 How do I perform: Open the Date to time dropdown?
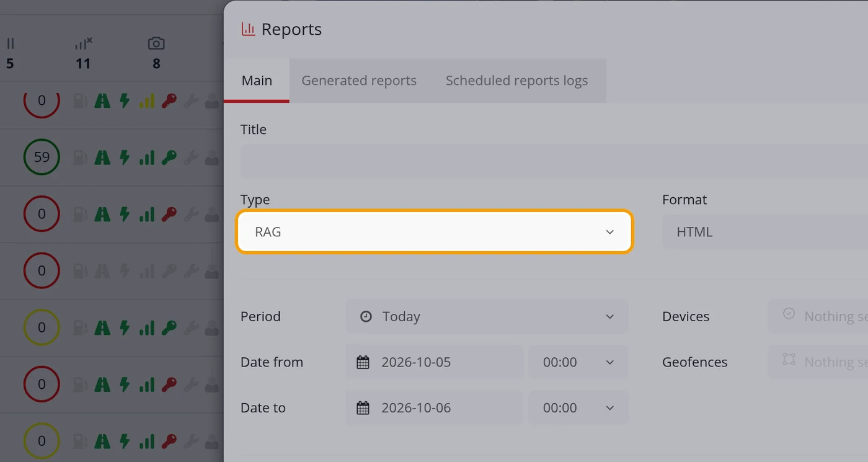pos(578,408)
